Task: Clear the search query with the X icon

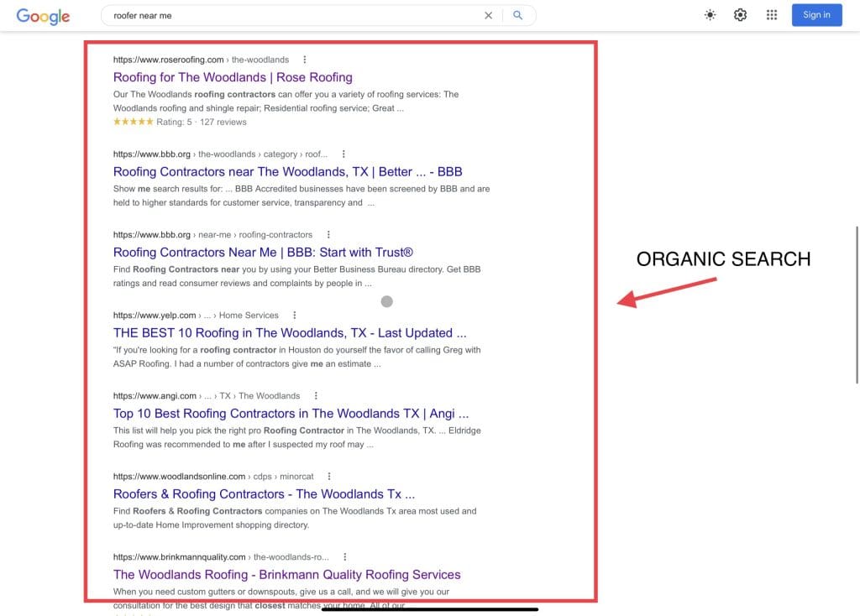Action: click(489, 15)
